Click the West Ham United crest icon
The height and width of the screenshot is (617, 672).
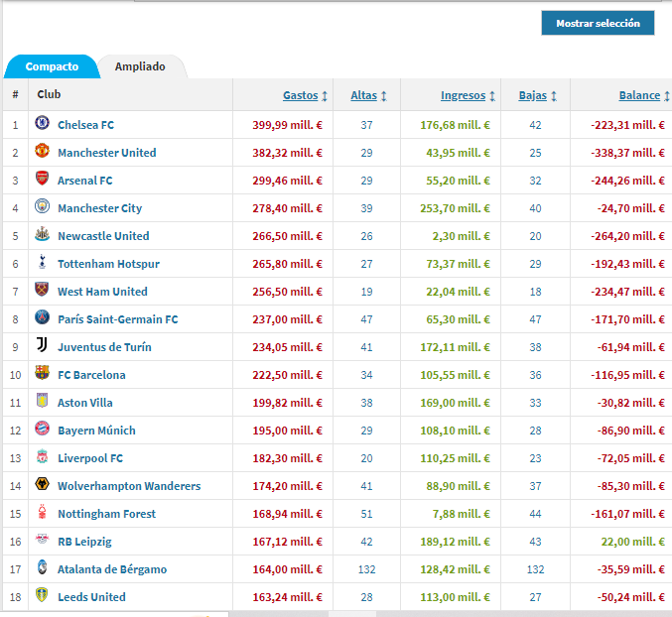click(42, 290)
